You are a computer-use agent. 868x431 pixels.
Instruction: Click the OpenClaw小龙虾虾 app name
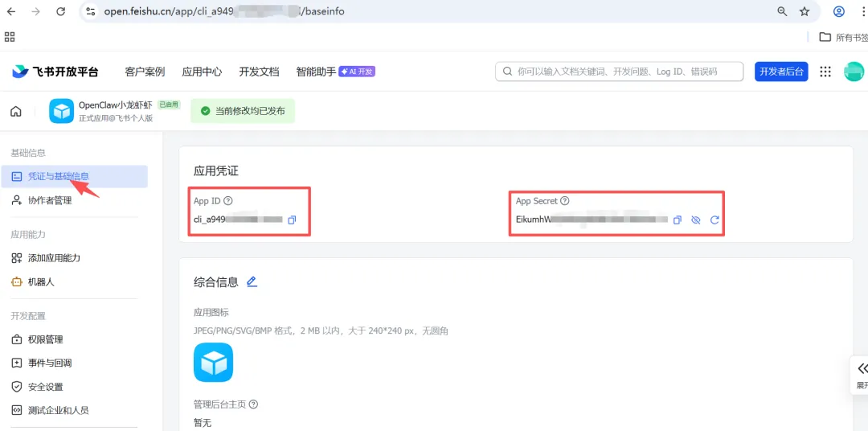coord(115,105)
